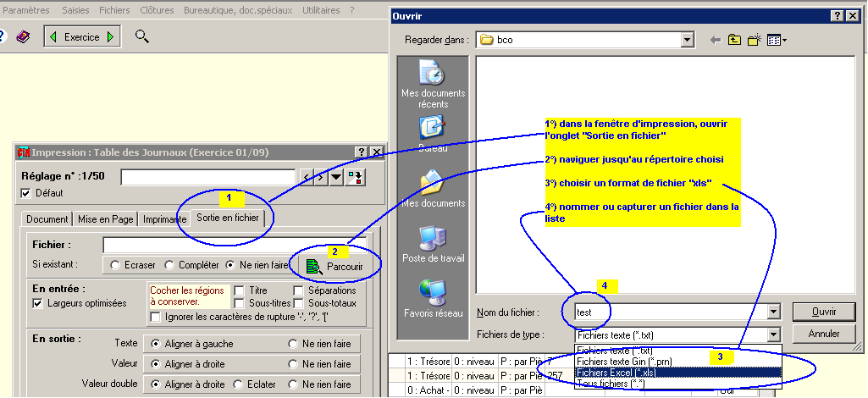Go to previous Exercice with green left arrow
Viewport: 868px width, 398px height.
[x=53, y=37]
